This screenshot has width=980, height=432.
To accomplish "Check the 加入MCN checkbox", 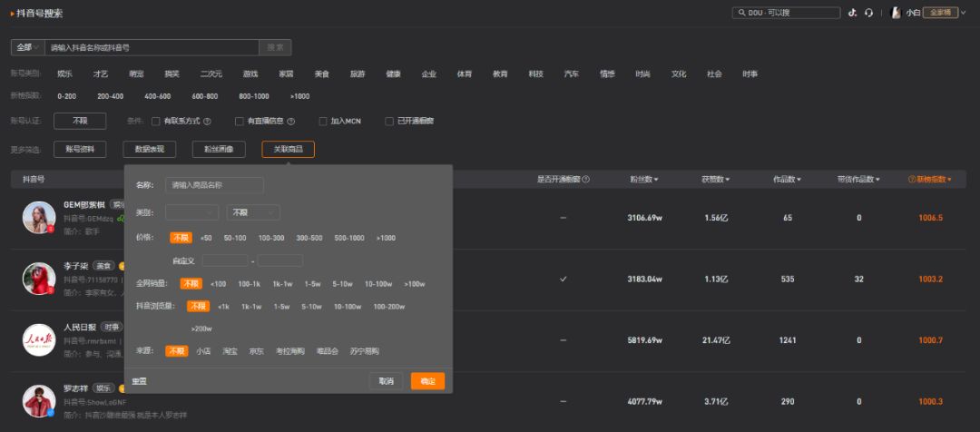I will 323,122.
